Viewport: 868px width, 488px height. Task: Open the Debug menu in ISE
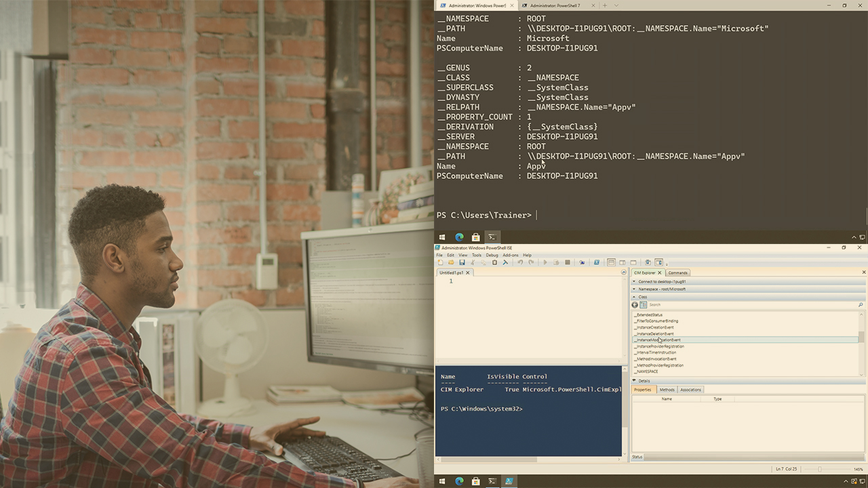[492, 256]
